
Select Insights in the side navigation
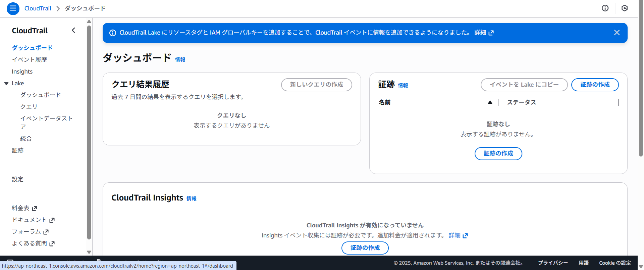pyautogui.click(x=22, y=72)
